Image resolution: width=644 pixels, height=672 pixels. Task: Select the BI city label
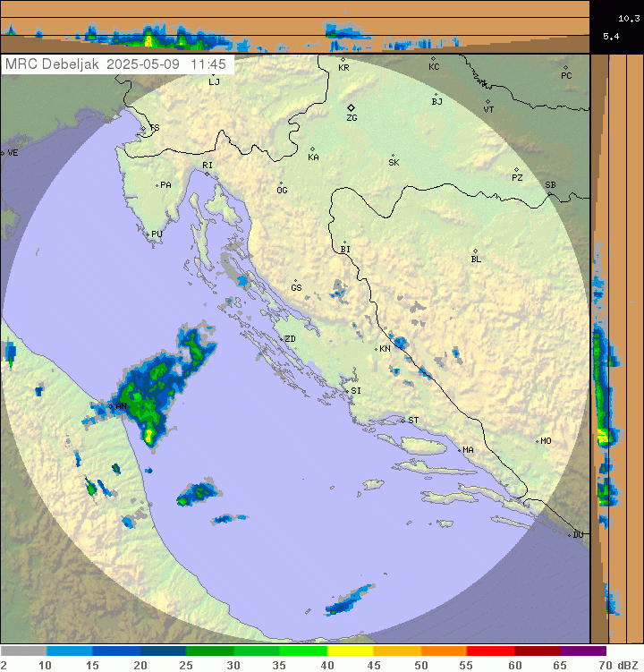345,250
